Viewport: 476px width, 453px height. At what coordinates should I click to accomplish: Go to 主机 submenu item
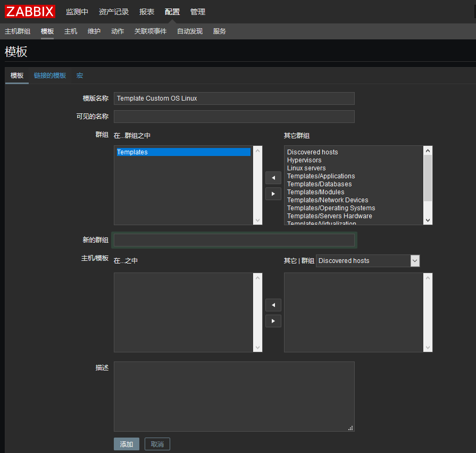(x=71, y=31)
